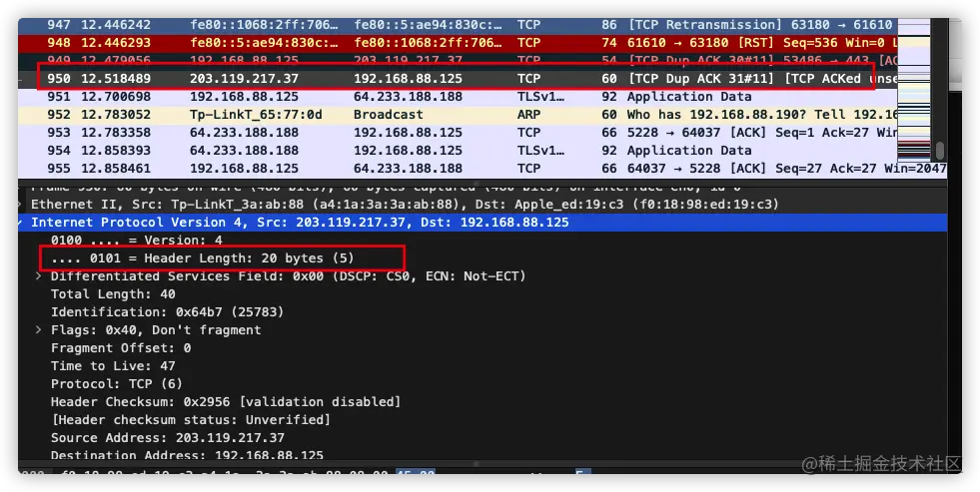This screenshot has height=492, width=980.
Task: Select the 'Differentiated Services Field: 0x00' line
Action: [x=288, y=276]
